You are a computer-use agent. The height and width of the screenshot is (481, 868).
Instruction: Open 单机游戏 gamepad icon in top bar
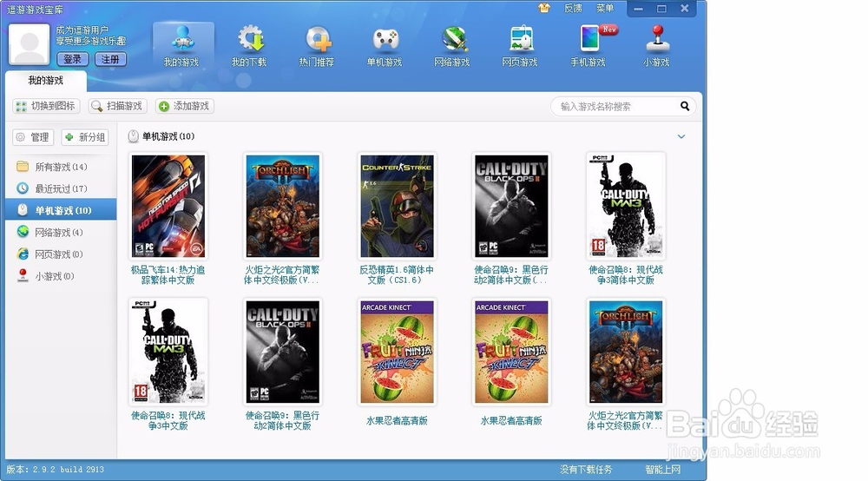(385, 47)
